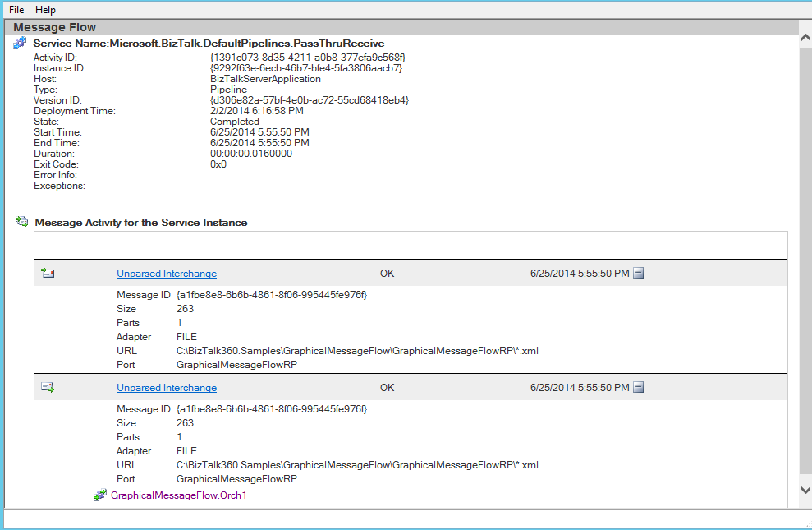Screen dimensions: 812x530
Task: Click the inbound message icon in first interchange row
Action: pos(48,274)
